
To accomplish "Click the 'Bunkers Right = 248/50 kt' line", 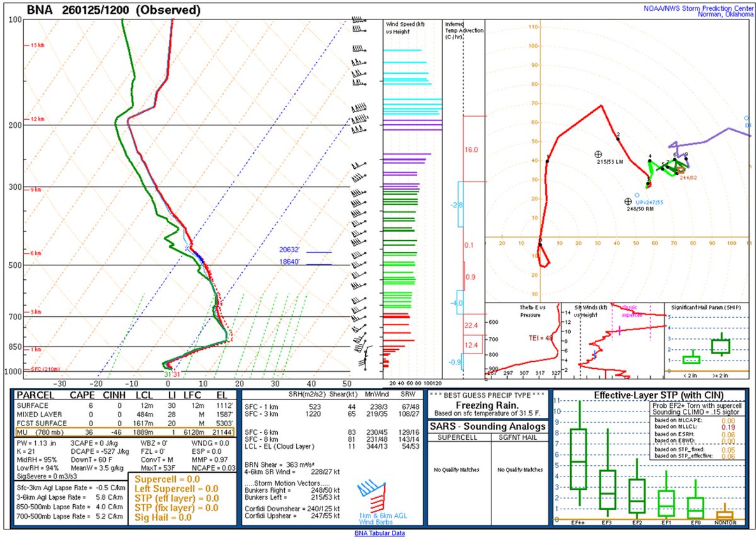I will tap(292, 489).
